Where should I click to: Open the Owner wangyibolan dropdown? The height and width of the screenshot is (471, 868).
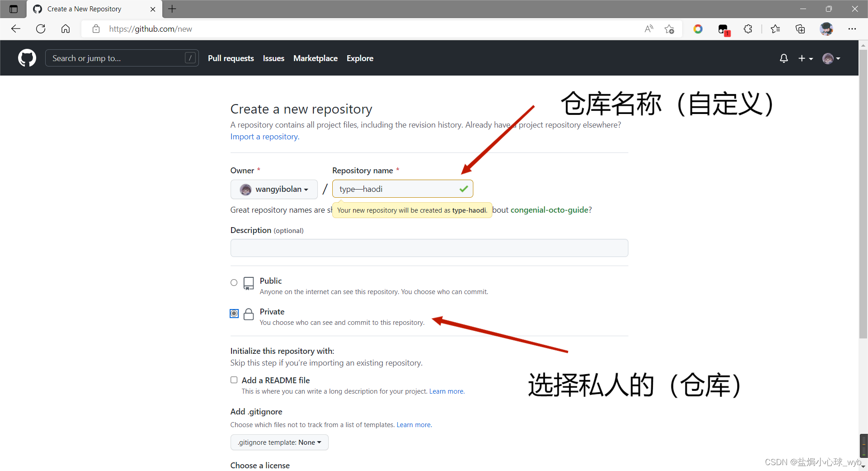click(274, 189)
